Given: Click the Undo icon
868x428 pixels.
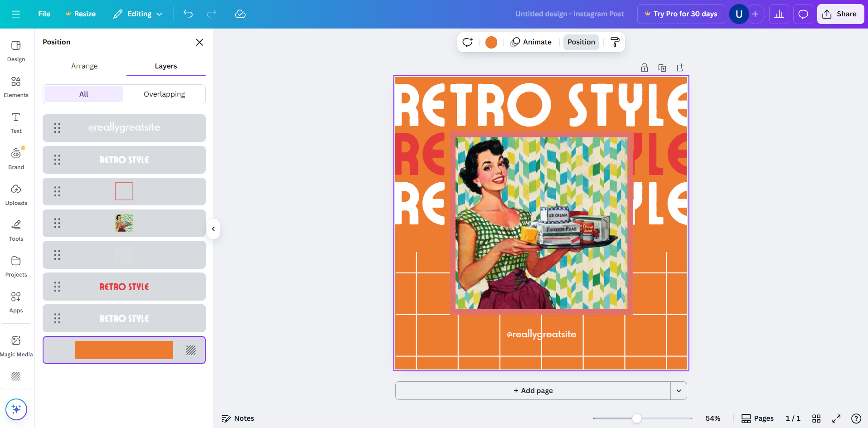Looking at the screenshot, I should [188, 14].
